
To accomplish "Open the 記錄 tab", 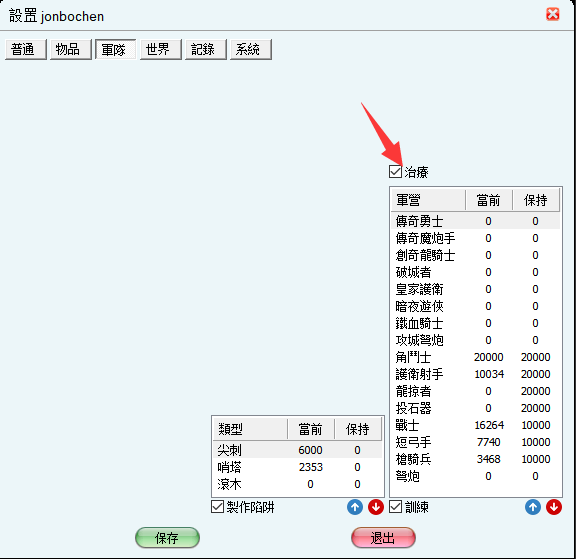I will click(206, 49).
